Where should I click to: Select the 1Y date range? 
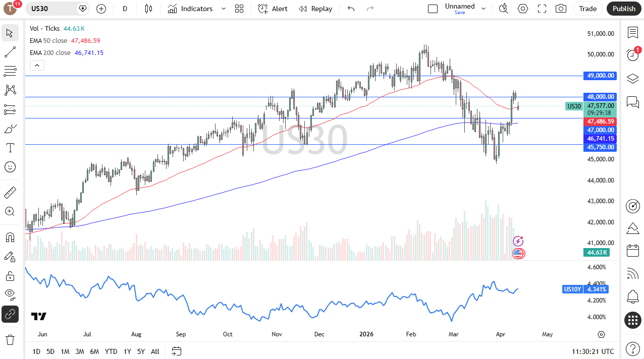127,351
